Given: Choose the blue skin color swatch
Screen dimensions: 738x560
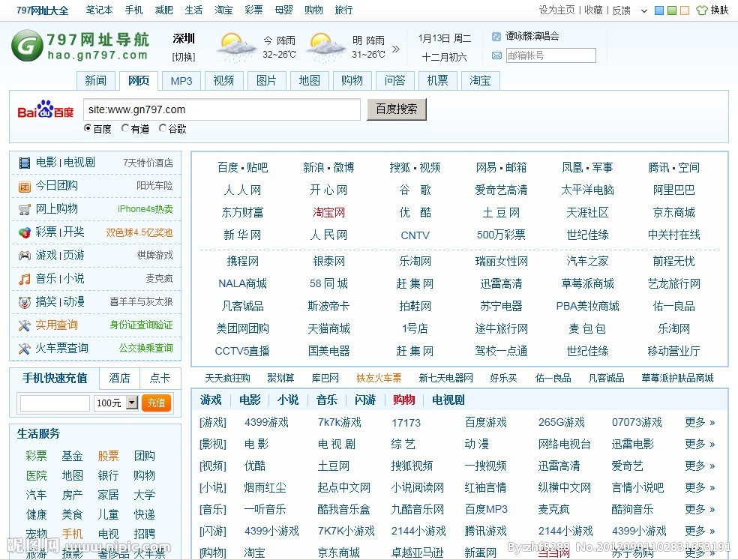Looking at the screenshot, I should coord(659,10).
